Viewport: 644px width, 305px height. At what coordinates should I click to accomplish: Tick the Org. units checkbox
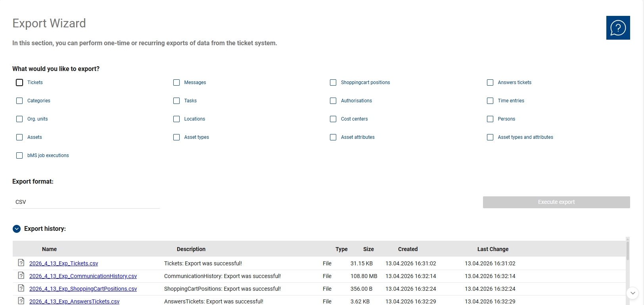[x=19, y=119]
